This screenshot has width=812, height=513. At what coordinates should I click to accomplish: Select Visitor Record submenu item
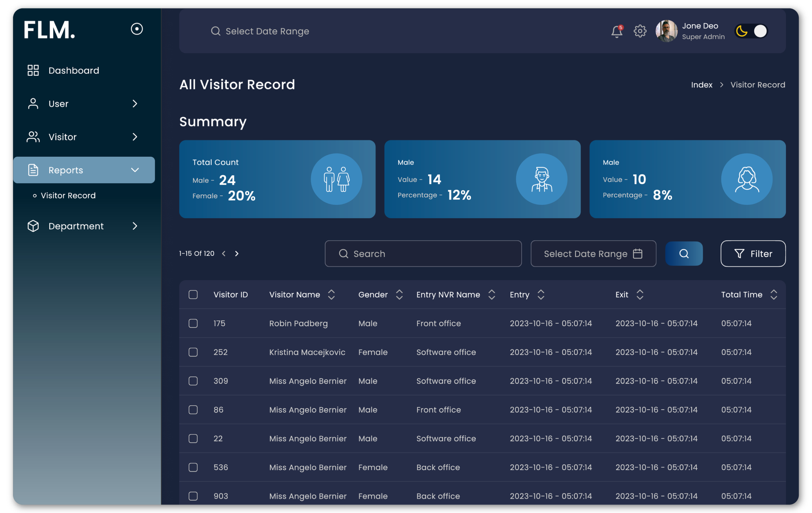click(x=68, y=196)
